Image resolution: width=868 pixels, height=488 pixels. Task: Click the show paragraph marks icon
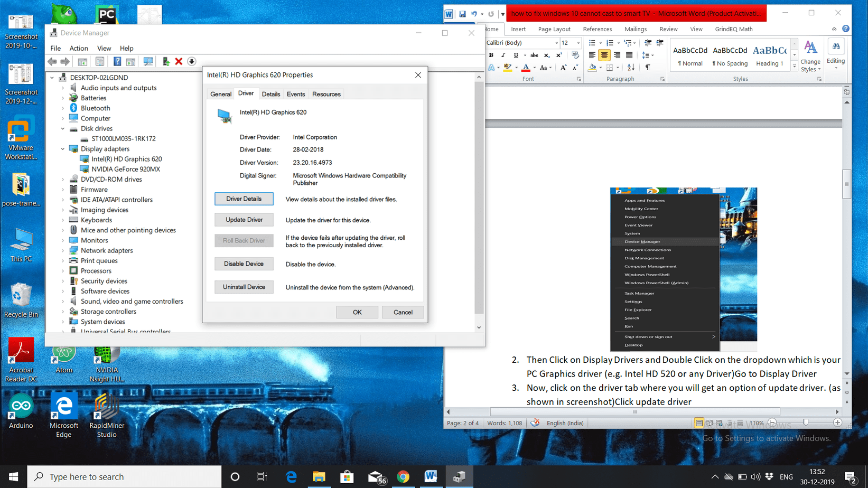pos(648,68)
